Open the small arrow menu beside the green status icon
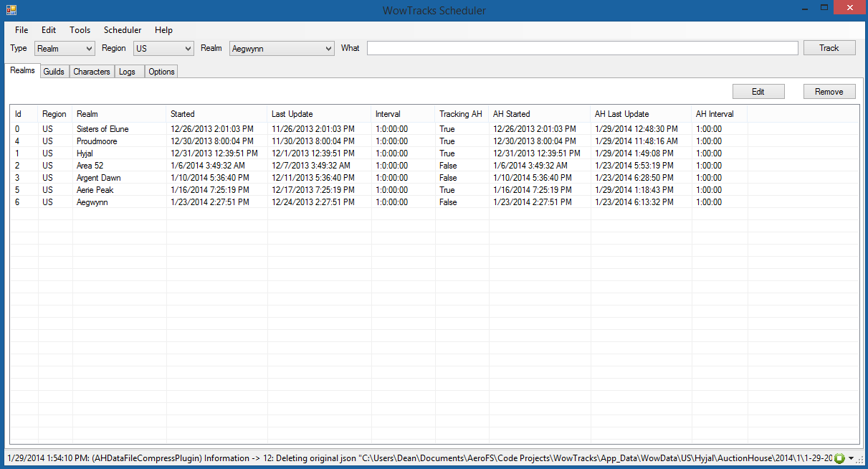Image resolution: width=868 pixels, height=469 pixels. coord(851,458)
